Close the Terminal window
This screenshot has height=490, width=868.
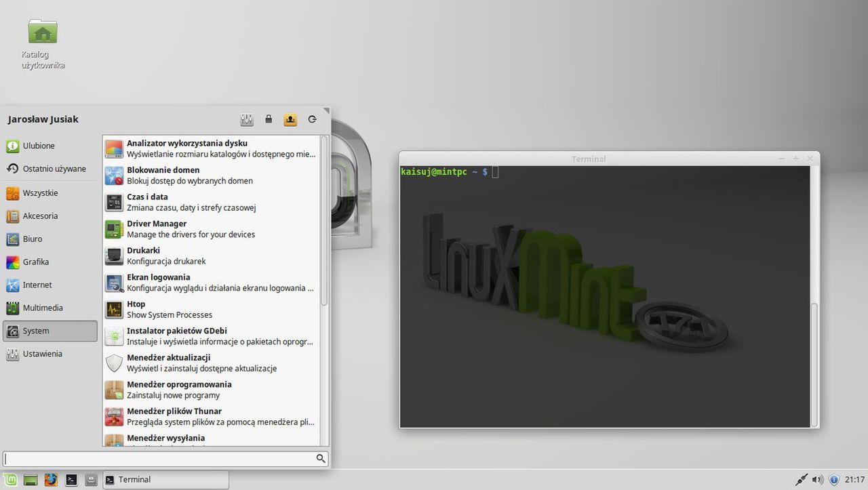click(x=809, y=159)
